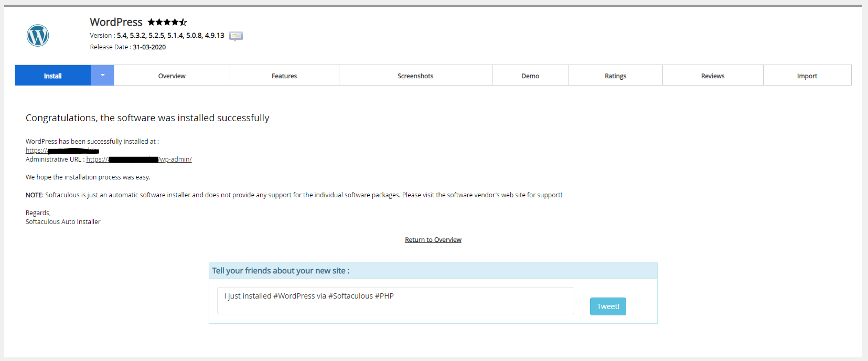Click the five-star rating next to WordPress
The image size is (868, 361).
(167, 22)
